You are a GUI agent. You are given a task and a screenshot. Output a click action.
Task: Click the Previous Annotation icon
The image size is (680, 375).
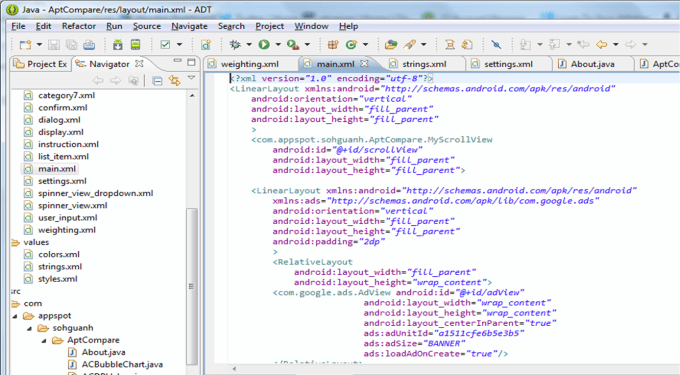554,45
